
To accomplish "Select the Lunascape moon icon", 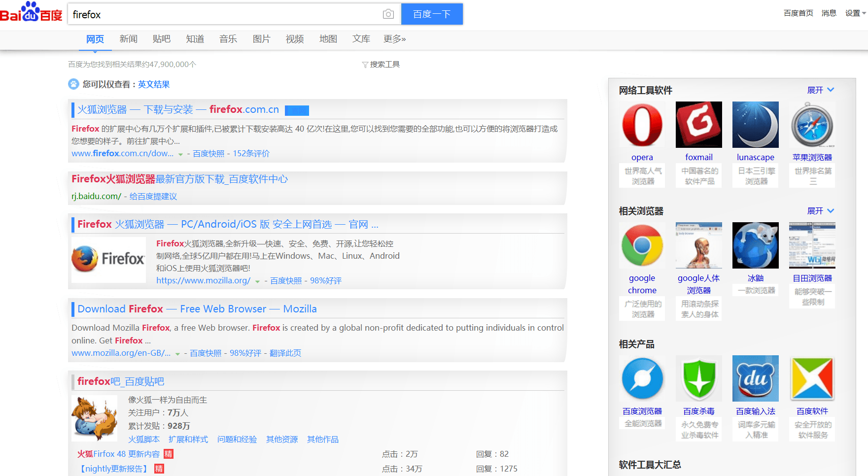I will point(755,125).
